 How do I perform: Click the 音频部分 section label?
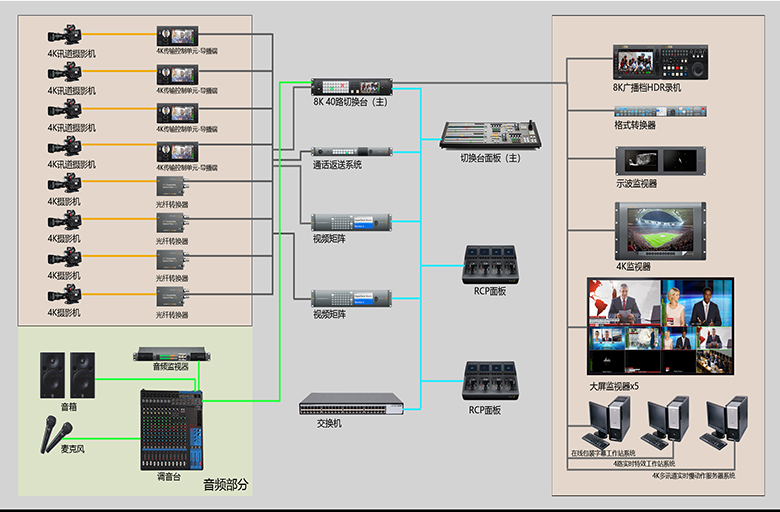point(225,485)
